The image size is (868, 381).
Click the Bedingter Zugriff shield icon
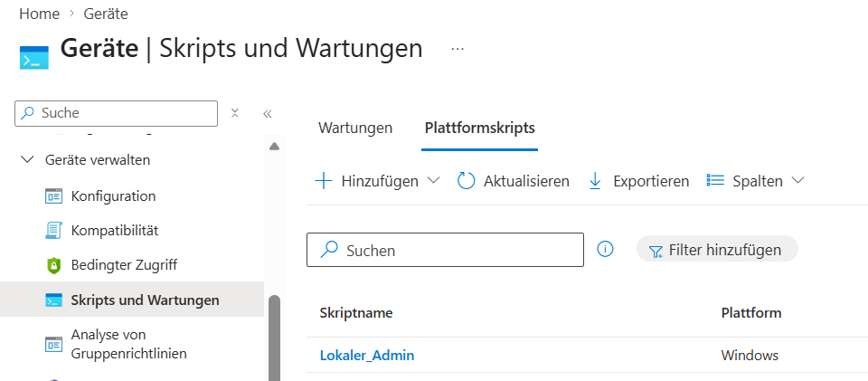coord(53,265)
